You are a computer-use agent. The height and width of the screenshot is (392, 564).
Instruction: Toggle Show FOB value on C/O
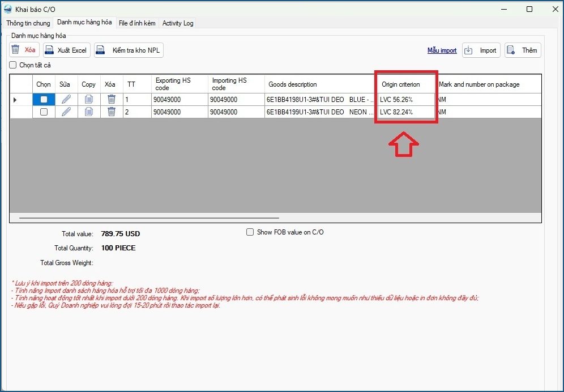250,232
